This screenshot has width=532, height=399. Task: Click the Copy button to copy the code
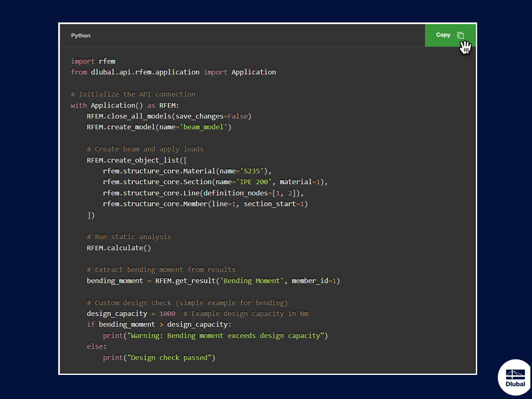[443, 35]
